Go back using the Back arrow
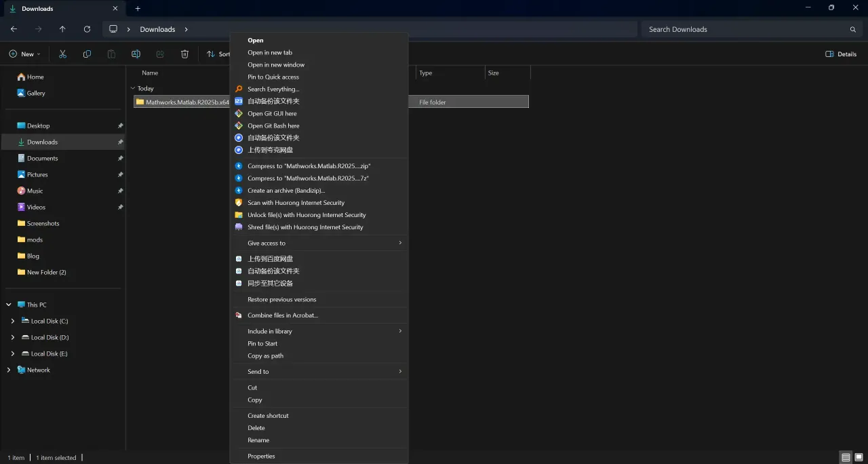This screenshot has width=868, height=464. coord(14,29)
